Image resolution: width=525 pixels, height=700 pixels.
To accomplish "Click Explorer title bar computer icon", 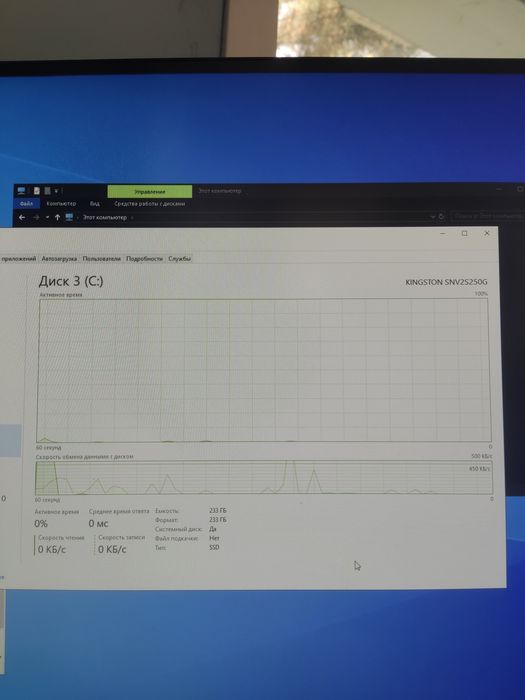I will (x=21, y=191).
